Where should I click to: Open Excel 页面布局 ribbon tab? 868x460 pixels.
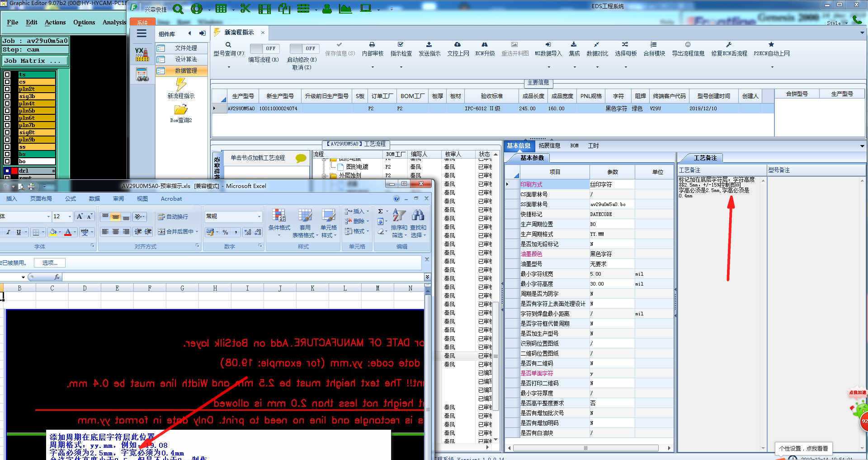[41, 198]
